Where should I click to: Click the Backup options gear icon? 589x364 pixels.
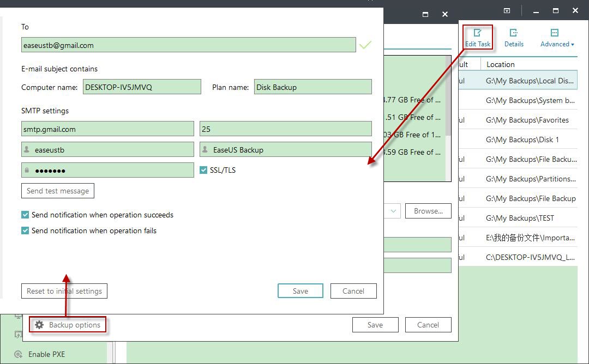(39, 324)
